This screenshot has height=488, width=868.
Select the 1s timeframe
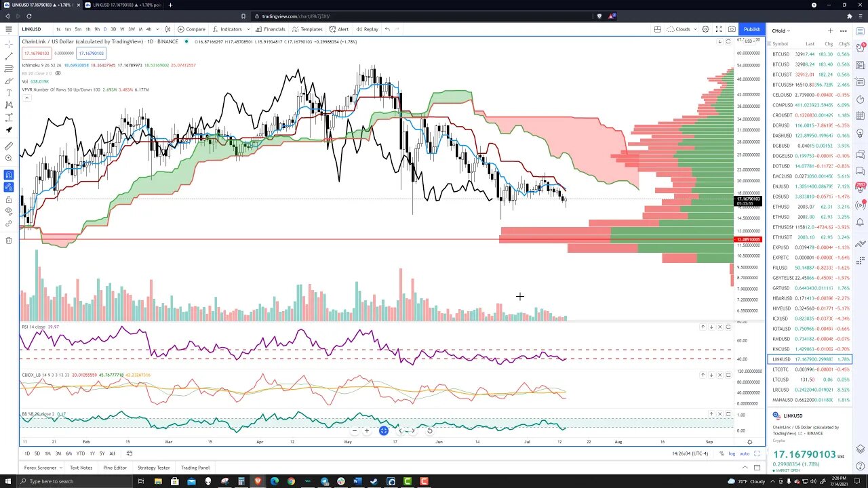[x=58, y=29]
